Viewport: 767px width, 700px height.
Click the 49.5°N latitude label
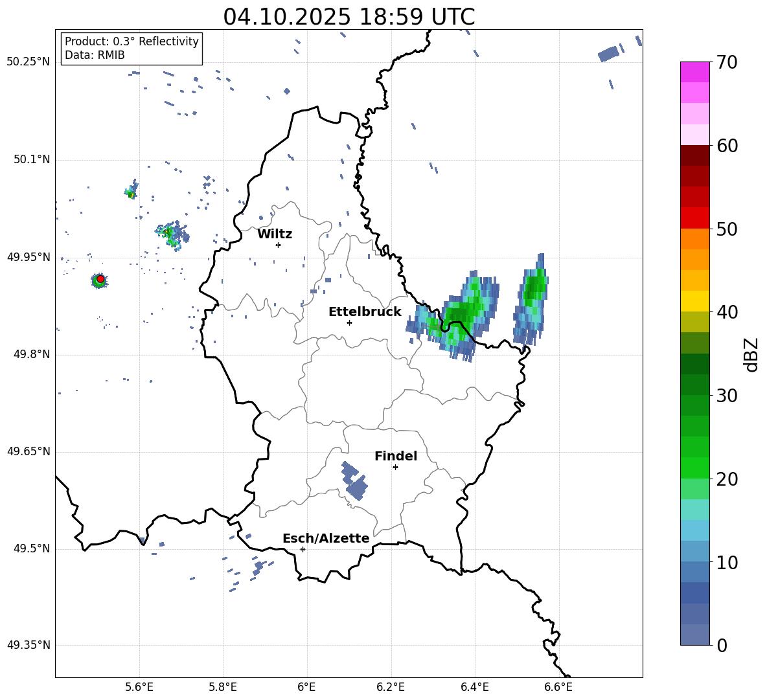point(31,548)
